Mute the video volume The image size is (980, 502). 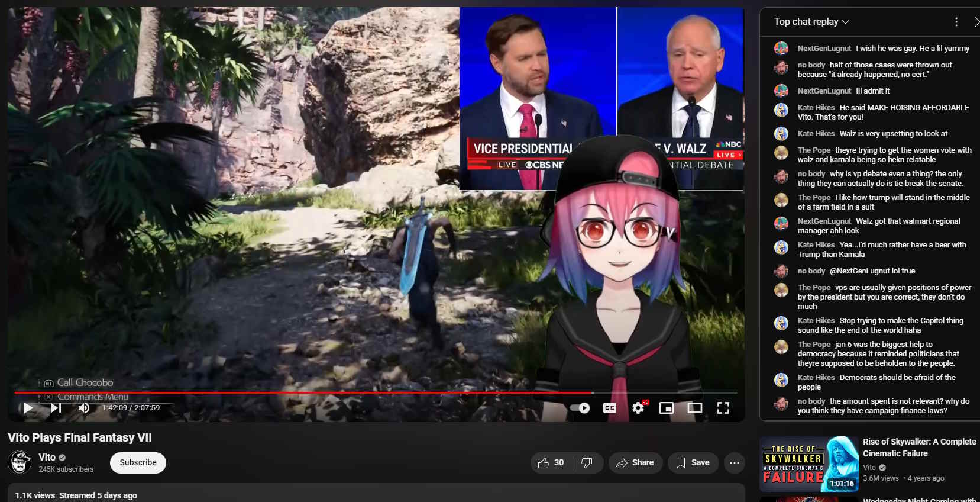tap(84, 408)
